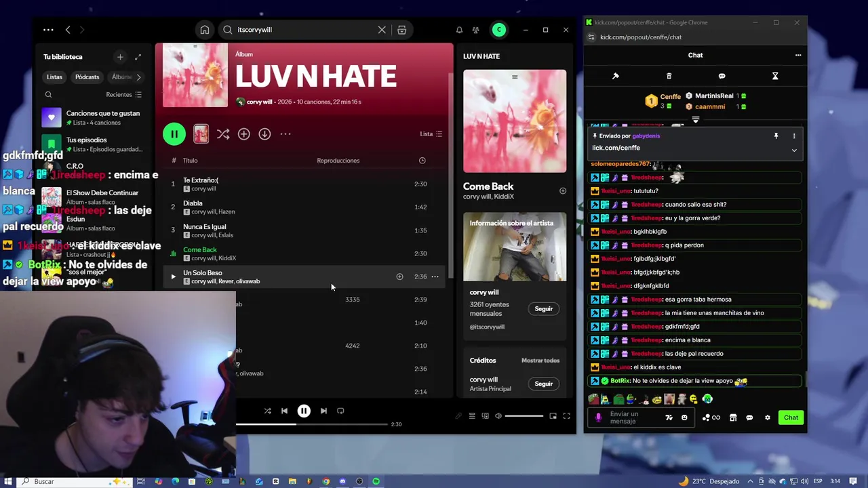The width and height of the screenshot is (868, 488).
Task: Select the Listas filter chip
Action: coord(54,77)
